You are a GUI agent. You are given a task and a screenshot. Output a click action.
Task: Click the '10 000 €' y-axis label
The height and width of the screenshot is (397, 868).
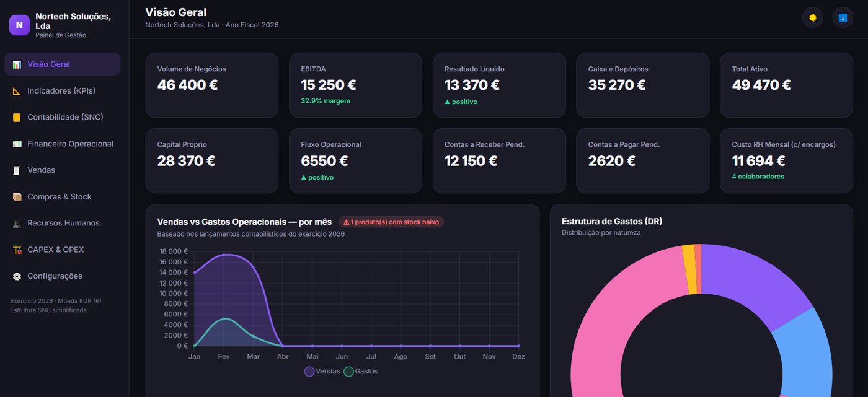coord(174,294)
